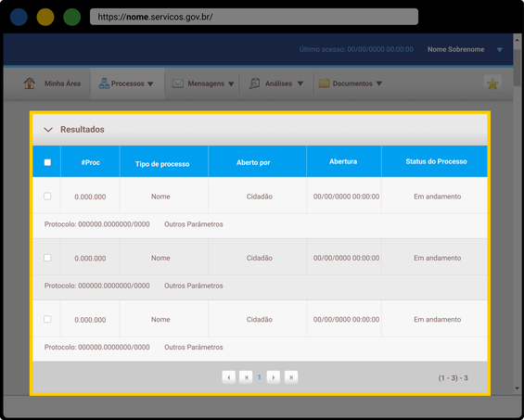Go to the last page of results

pos(291,377)
